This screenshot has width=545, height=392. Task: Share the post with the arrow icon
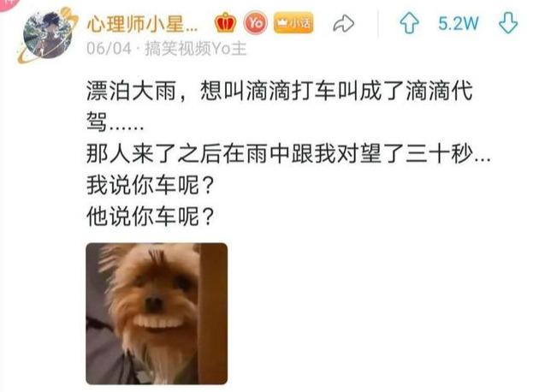[x=343, y=24]
